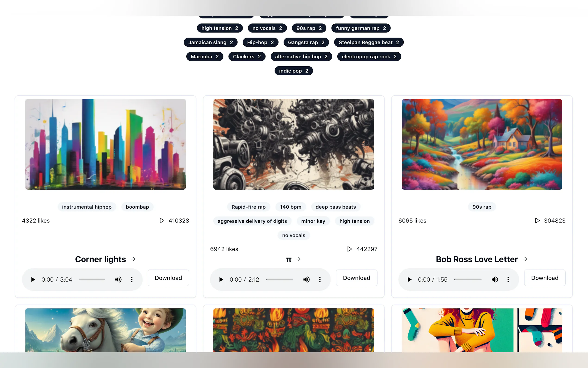Open more options on Corner lights player
588x368 pixels.
(132, 279)
